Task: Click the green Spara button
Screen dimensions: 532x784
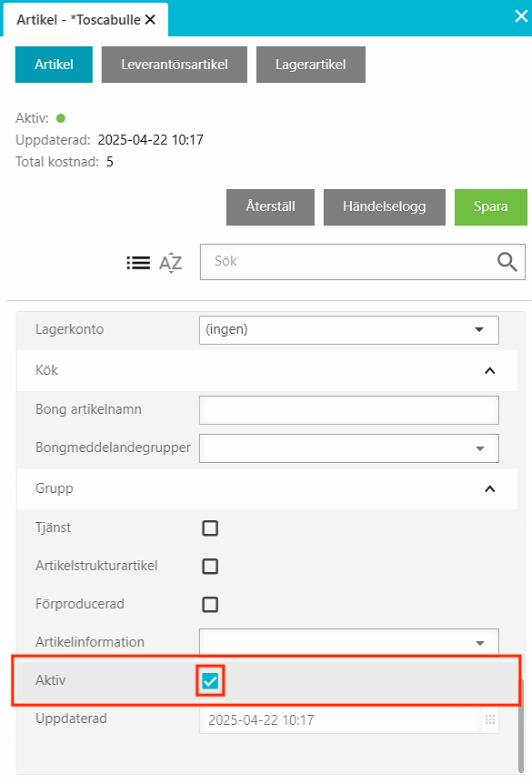Action: tap(490, 207)
